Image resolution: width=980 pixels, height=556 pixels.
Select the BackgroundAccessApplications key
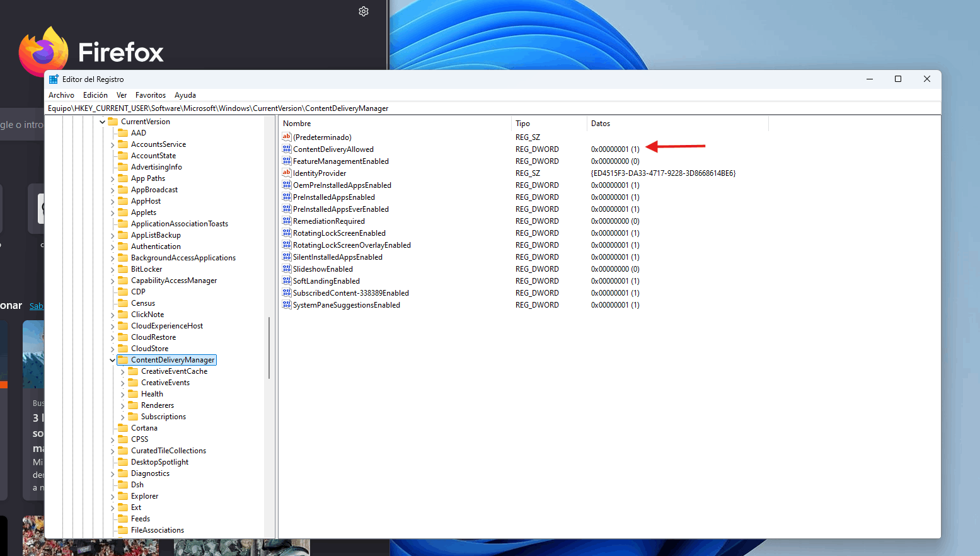point(183,258)
